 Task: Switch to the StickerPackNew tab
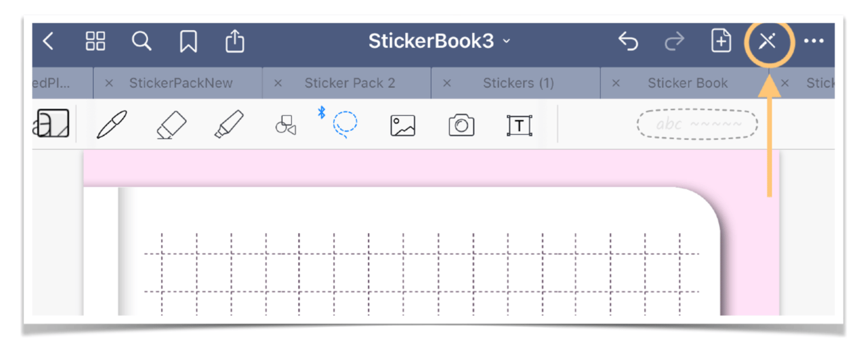[181, 83]
